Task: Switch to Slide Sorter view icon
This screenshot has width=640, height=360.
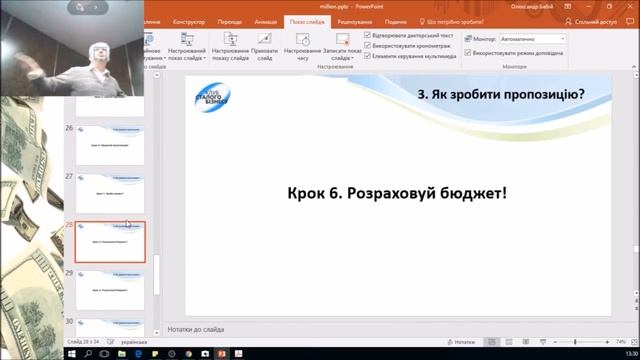Action: [x=509, y=342]
